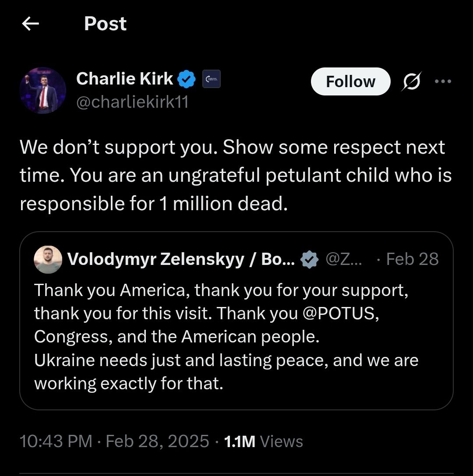Open Charlie Kirk's profile picture
The height and width of the screenshot is (476, 473).
coord(42,90)
